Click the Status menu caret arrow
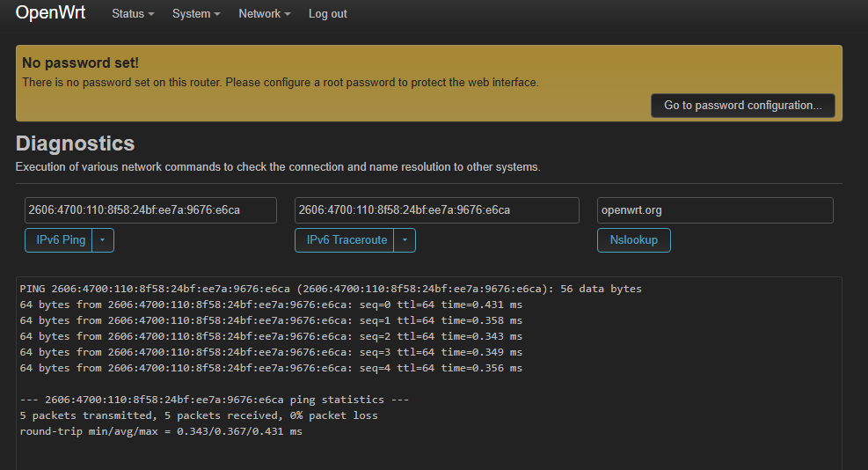The image size is (868, 470). (x=151, y=14)
